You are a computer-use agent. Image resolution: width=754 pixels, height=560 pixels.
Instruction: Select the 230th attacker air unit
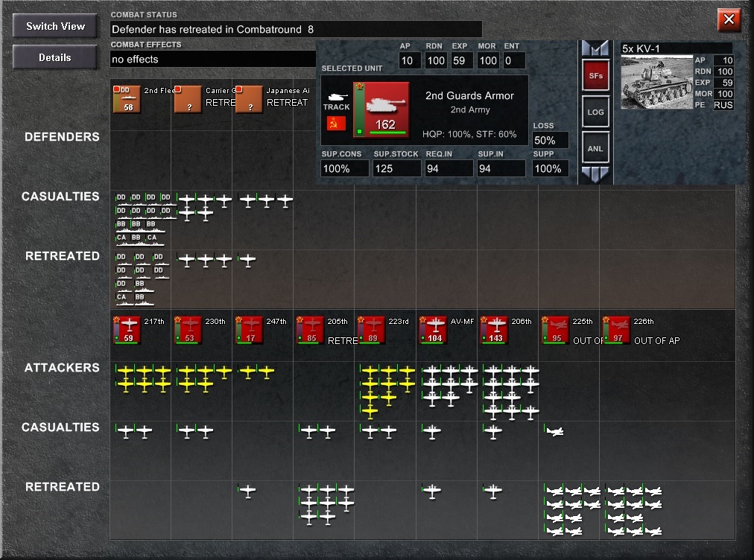(188, 330)
